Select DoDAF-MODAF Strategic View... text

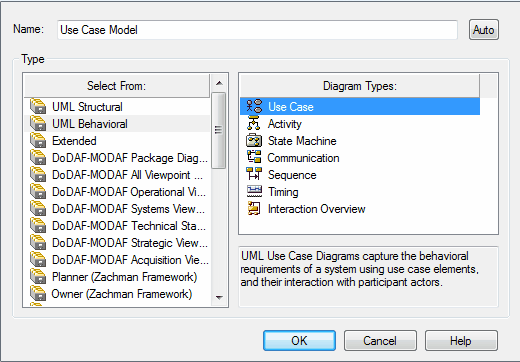[x=130, y=243]
